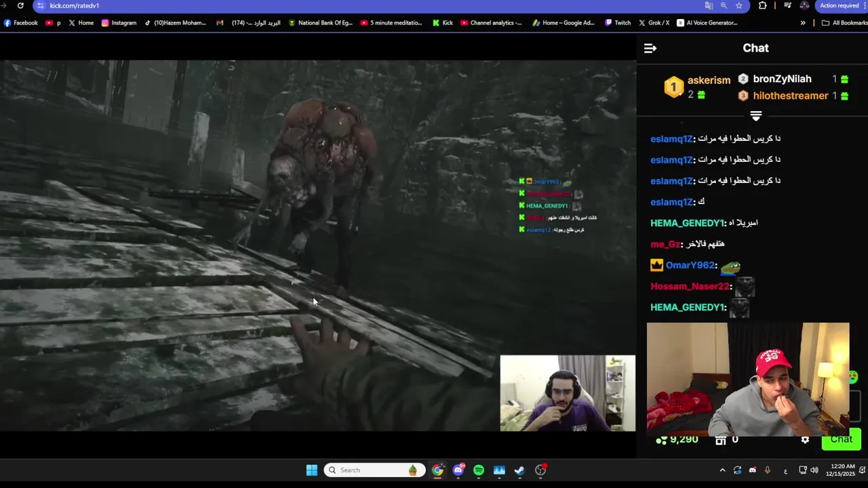Click the microphone tray icon
868x488 pixels.
[767, 470]
